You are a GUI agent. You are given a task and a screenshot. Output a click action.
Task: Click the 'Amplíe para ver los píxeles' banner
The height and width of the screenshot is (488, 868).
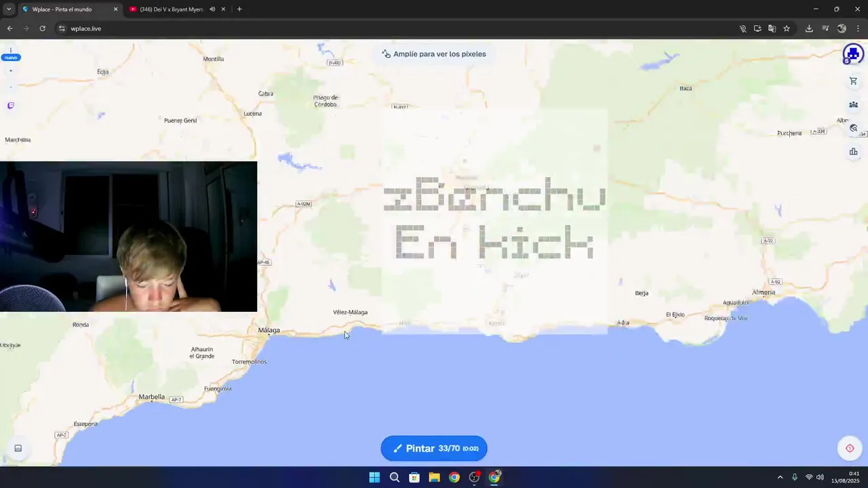(434, 54)
